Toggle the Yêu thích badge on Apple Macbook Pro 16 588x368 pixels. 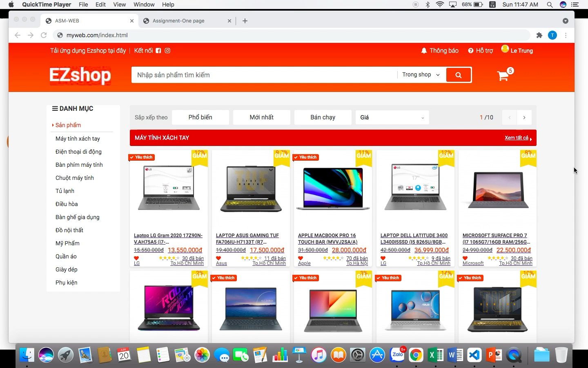[305, 157]
